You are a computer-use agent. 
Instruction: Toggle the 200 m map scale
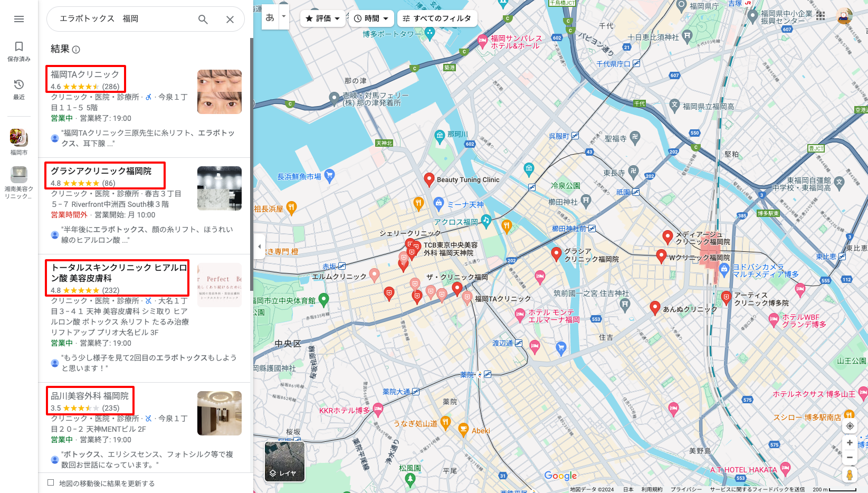(x=834, y=489)
